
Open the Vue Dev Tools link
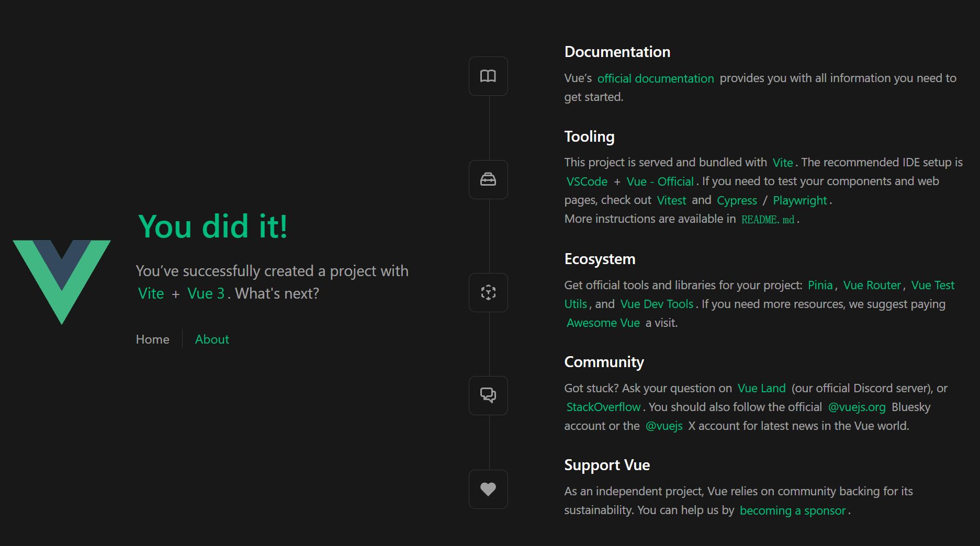pos(657,304)
